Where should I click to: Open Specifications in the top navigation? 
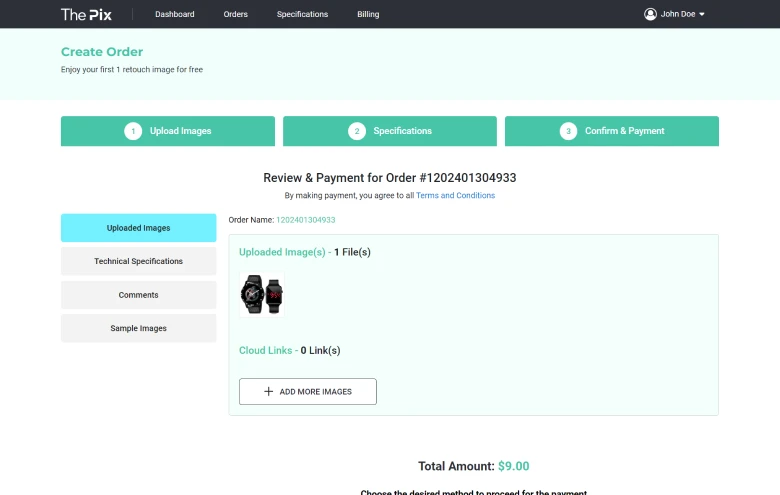click(x=302, y=14)
